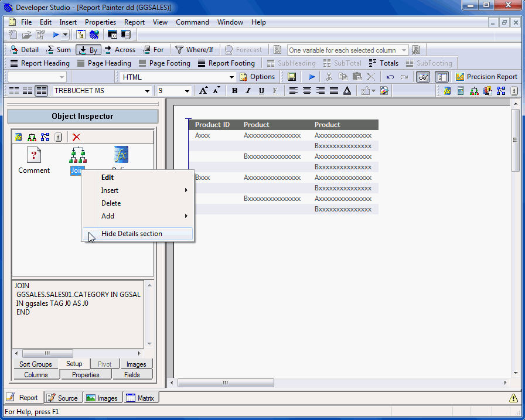Image resolution: width=525 pixels, height=420 pixels.
Task: Click the Report Heading button
Action: pos(40,63)
